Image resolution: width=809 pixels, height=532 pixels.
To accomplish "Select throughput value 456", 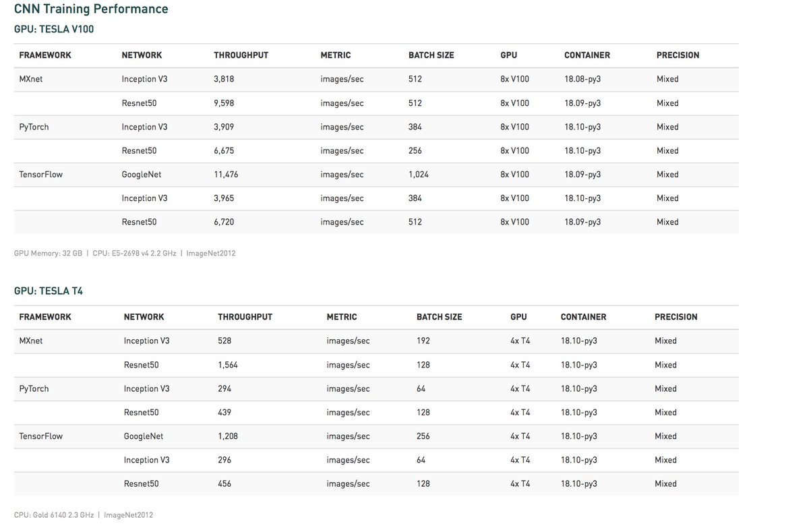I will click(x=224, y=483).
